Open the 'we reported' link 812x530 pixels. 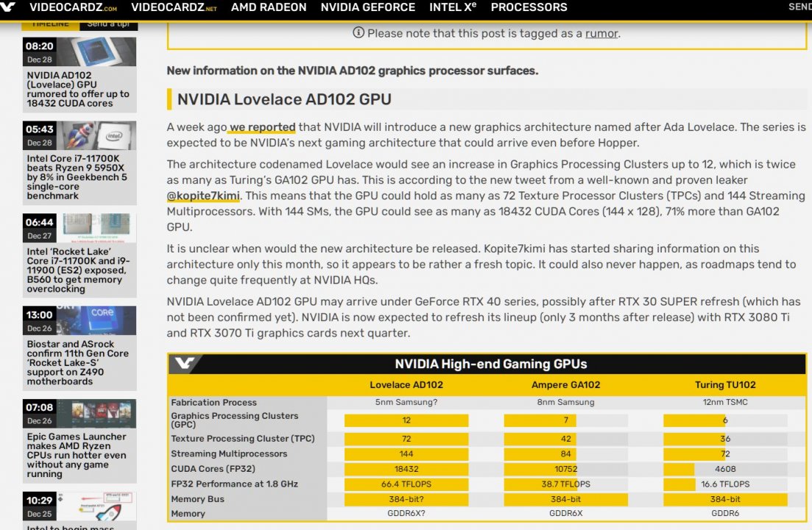pos(263,127)
